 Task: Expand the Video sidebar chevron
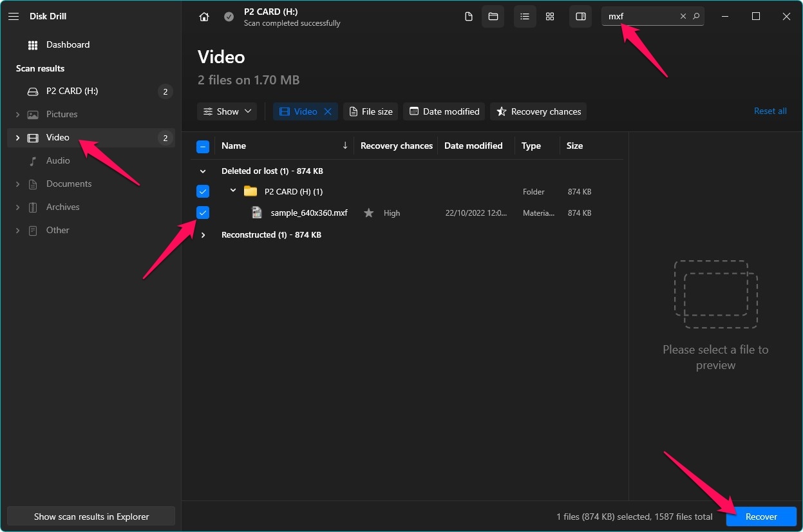pos(17,138)
